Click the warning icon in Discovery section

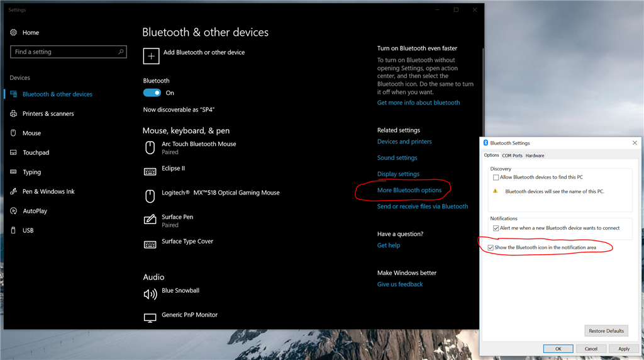coord(495,191)
